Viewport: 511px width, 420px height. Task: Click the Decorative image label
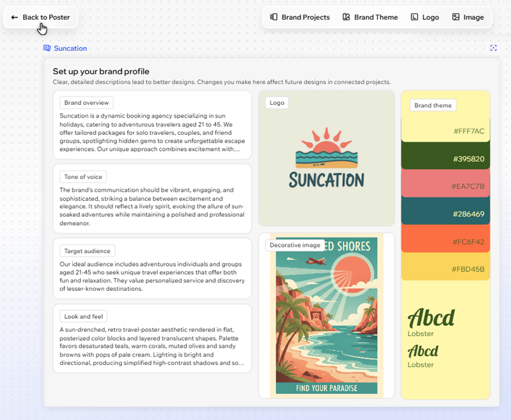pos(295,245)
